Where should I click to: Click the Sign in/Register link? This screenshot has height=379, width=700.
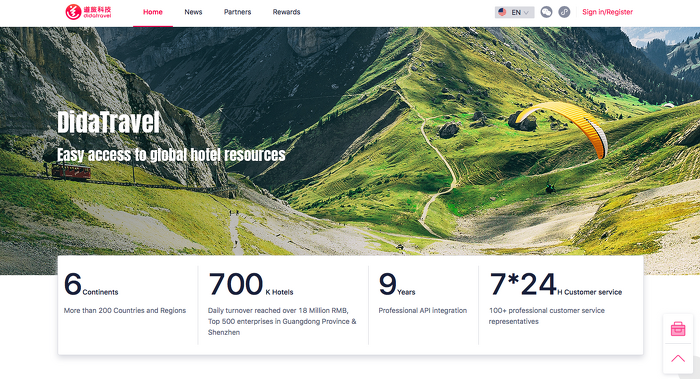[607, 12]
